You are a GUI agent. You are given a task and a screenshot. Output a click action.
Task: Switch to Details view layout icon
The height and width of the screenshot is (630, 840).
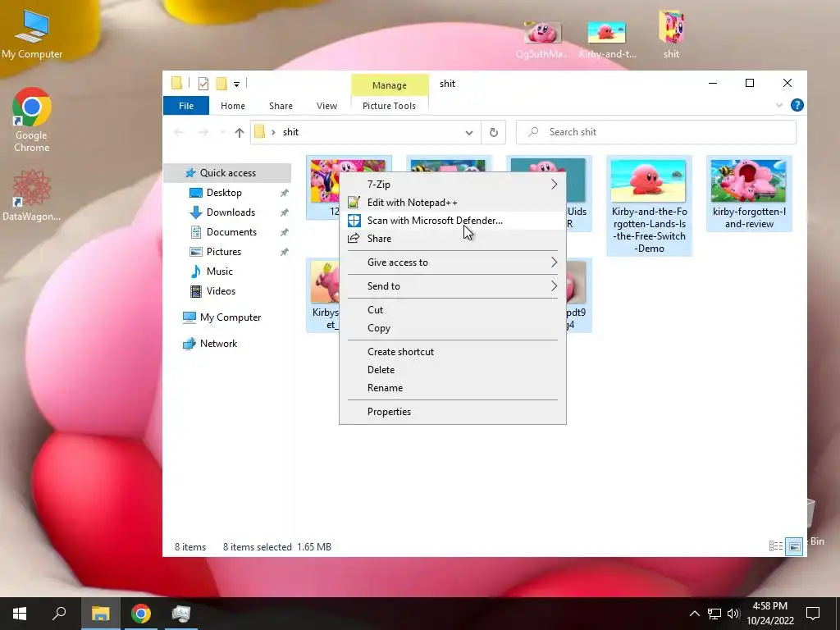click(776, 546)
